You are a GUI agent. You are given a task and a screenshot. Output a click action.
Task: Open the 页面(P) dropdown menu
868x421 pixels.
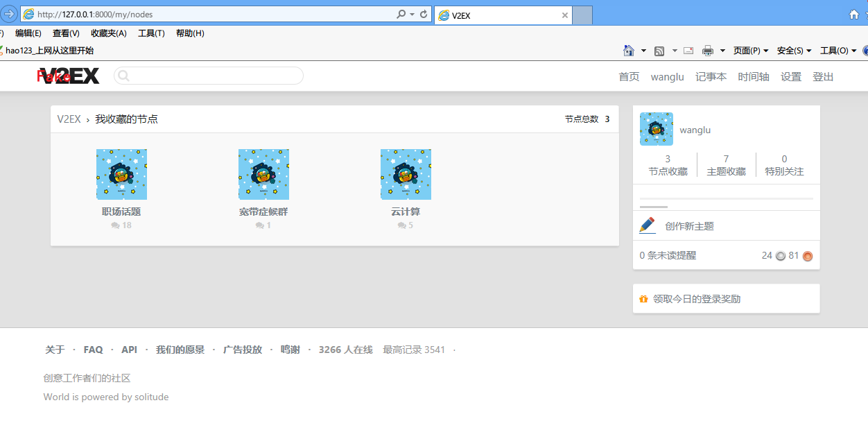[x=751, y=51]
